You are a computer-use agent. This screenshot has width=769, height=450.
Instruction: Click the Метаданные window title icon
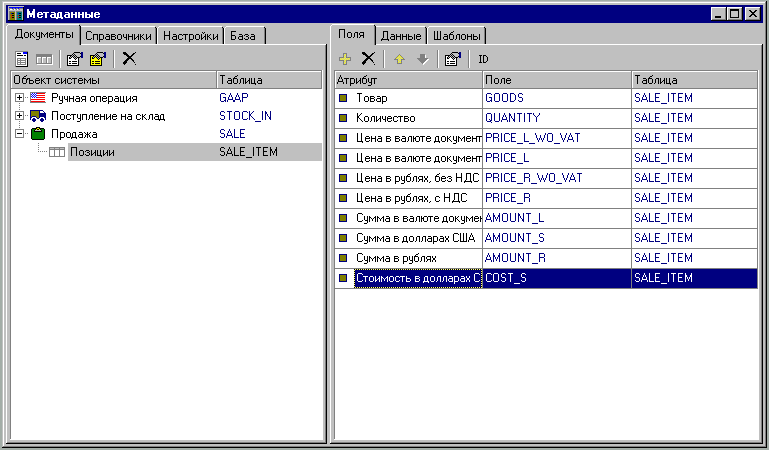[16, 14]
